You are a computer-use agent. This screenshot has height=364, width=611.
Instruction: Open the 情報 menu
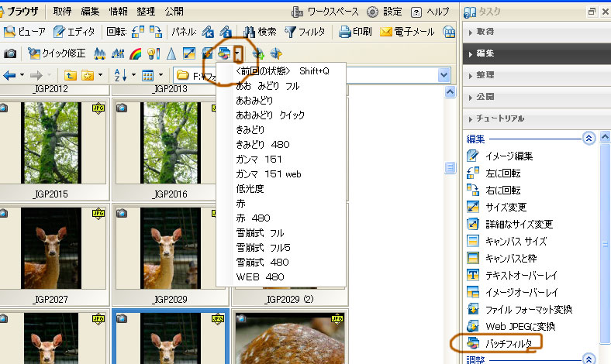(119, 12)
